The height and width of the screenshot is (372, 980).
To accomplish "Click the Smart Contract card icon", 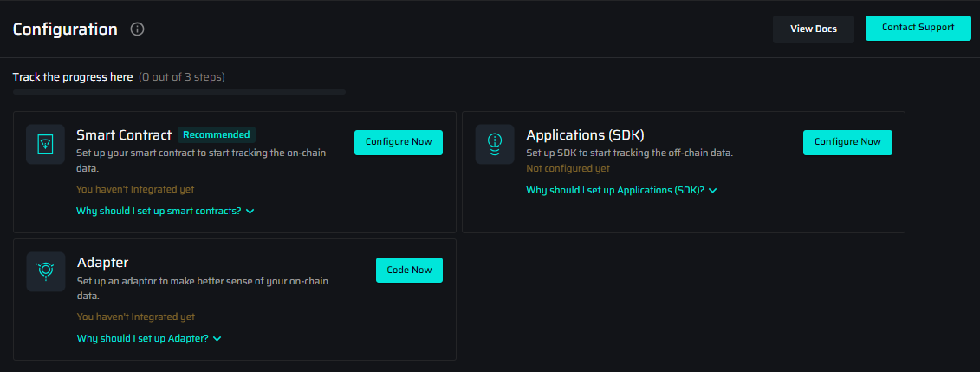I will point(45,144).
